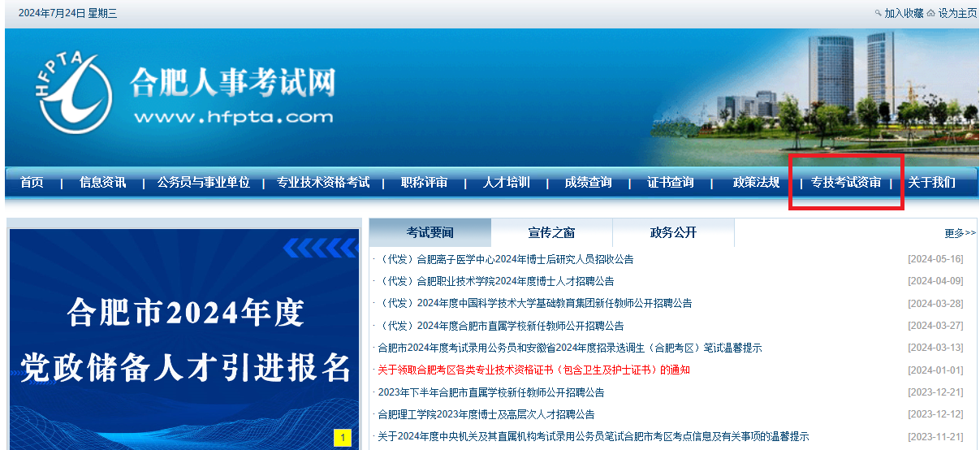Open the 关于我们 page
Screen dimensions: 980x450
(931, 183)
